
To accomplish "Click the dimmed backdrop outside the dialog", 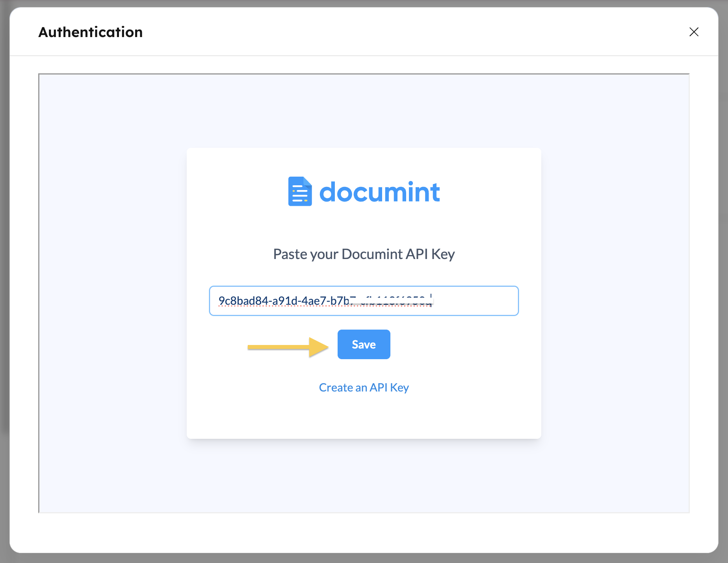I will [x=4, y=276].
